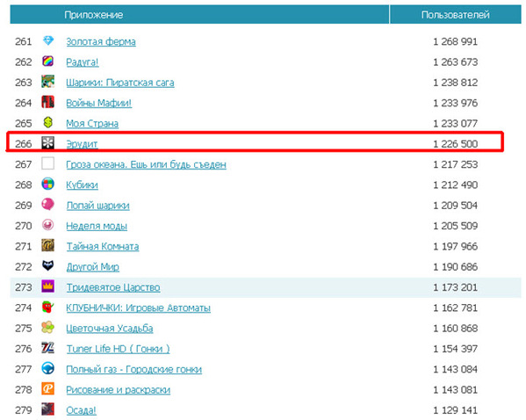The image size is (526, 420).
Task: Click the colorful Кубики app icon
Action: [x=48, y=184]
